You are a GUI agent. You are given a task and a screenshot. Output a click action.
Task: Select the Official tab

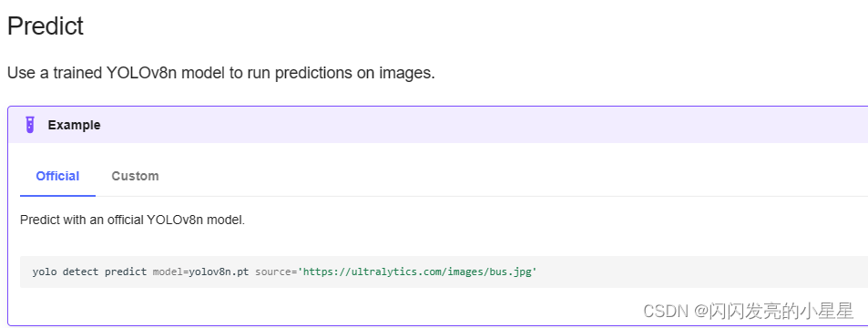coord(57,176)
